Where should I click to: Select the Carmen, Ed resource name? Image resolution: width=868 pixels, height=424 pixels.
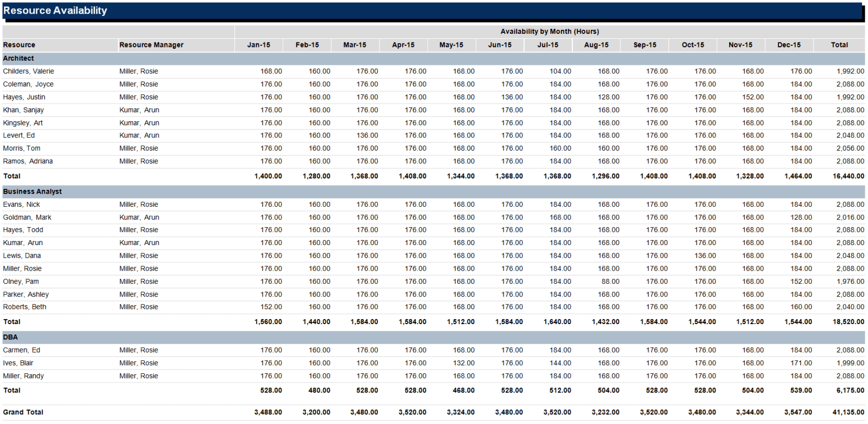click(21, 350)
